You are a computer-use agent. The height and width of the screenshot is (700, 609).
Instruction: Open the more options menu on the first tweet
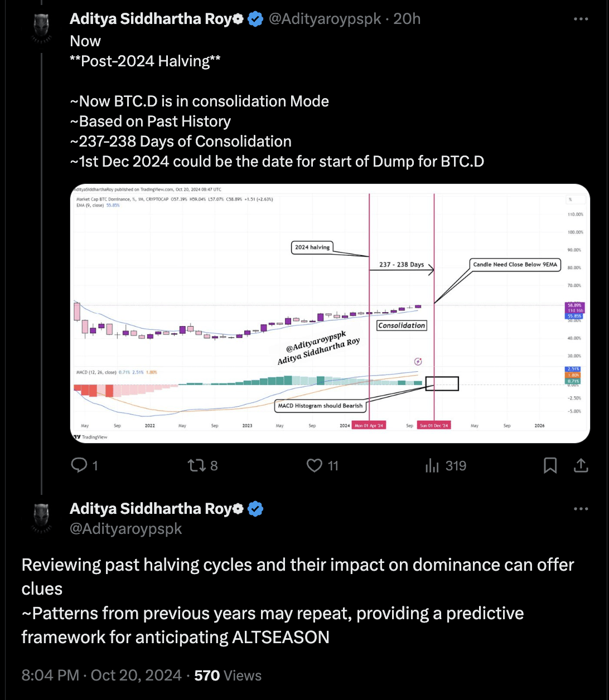(x=581, y=18)
